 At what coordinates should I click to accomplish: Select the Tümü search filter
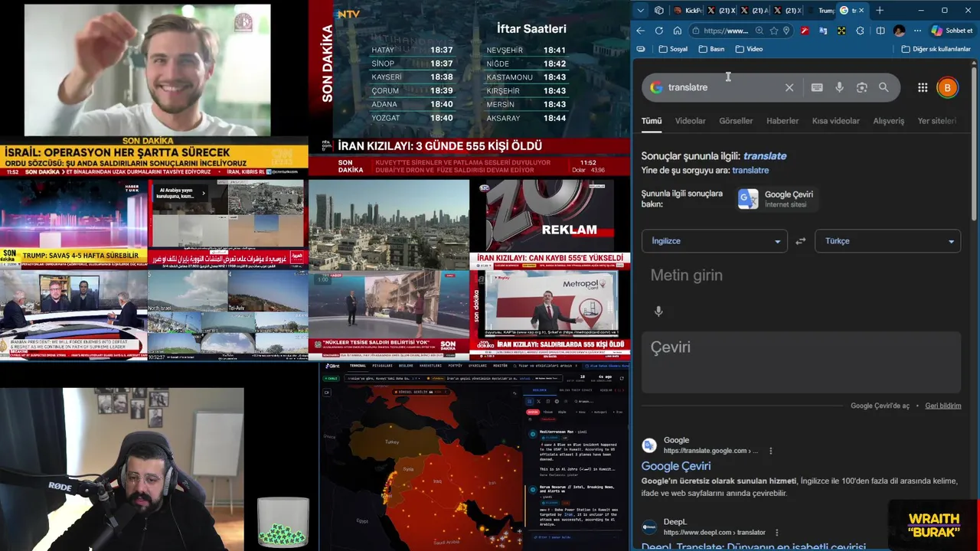(x=652, y=121)
